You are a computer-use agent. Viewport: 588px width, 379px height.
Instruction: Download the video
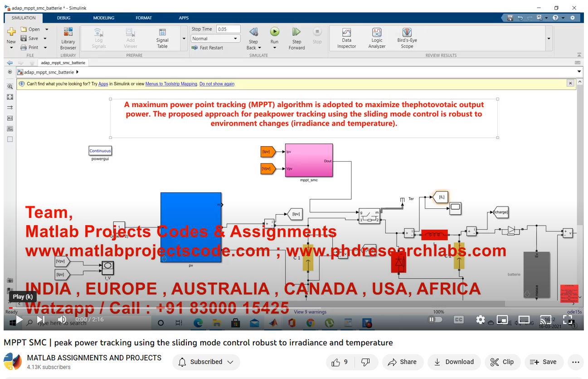click(x=454, y=362)
